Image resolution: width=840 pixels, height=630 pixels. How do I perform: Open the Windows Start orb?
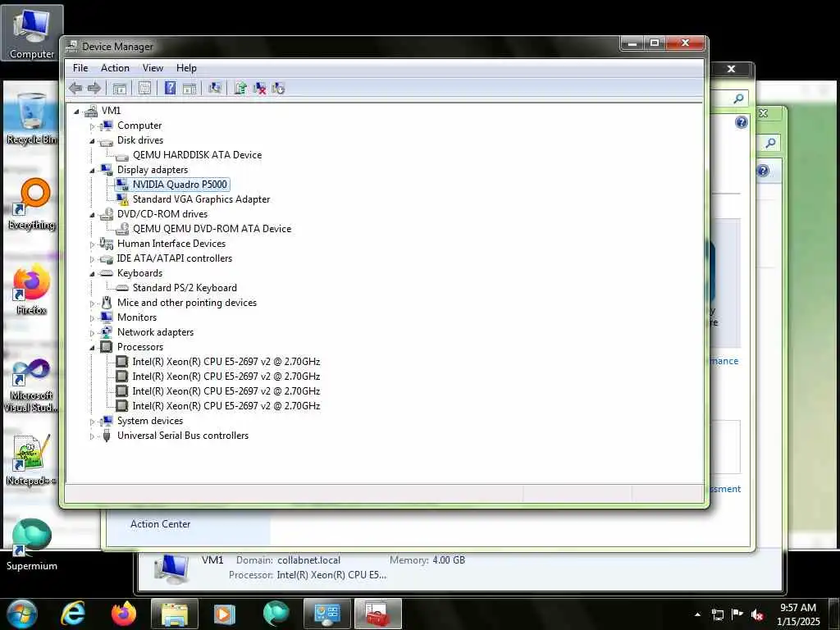click(x=21, y=614)
